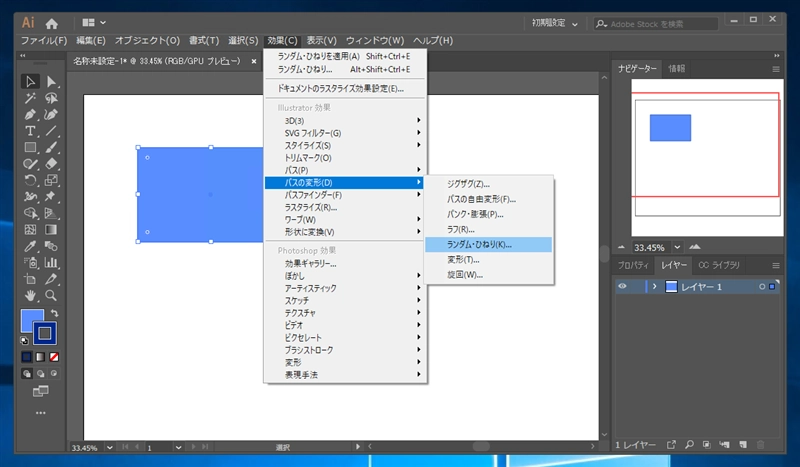Select the Column Graph tool
The width and height of the screenshot is (800, 467).
point(51,262)
